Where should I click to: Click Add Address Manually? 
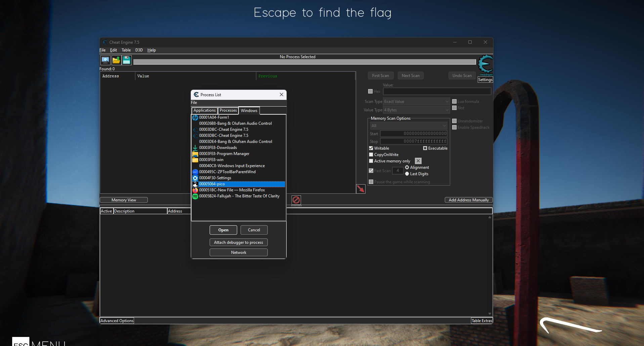pyautogui.click(x=469, y=200)
